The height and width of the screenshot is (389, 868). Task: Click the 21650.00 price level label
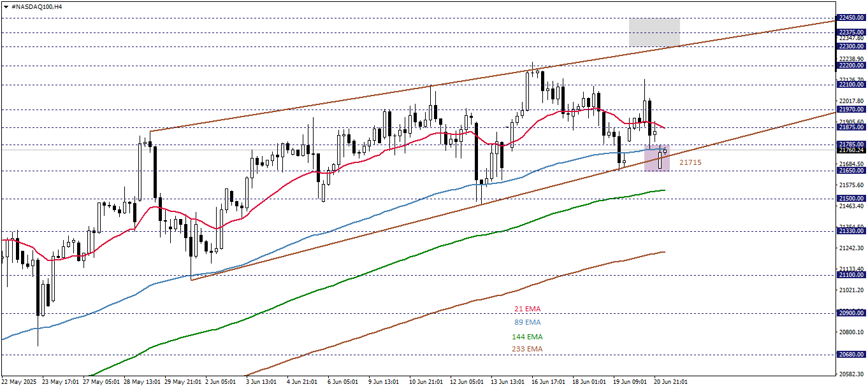(x=851, y=171)
